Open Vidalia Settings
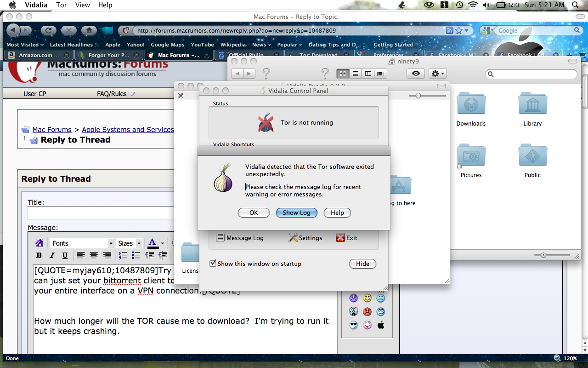Viewport: 588px width, 368px height. (305, 238)
